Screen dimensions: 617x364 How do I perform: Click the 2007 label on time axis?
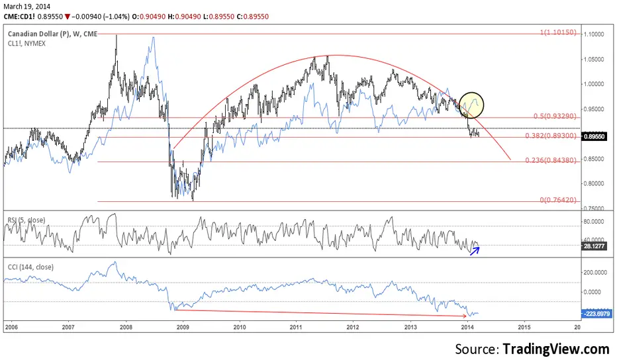(68, 327)
